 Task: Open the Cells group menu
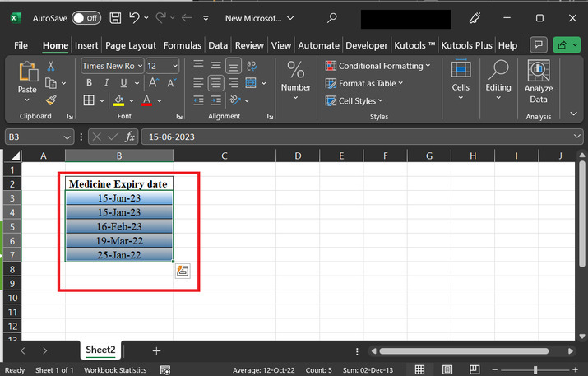pyautogui.click(x=461, y=80)
